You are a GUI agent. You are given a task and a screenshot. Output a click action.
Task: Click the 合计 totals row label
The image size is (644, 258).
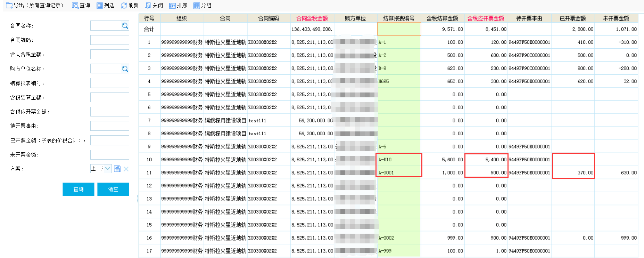tap(149, 29)
